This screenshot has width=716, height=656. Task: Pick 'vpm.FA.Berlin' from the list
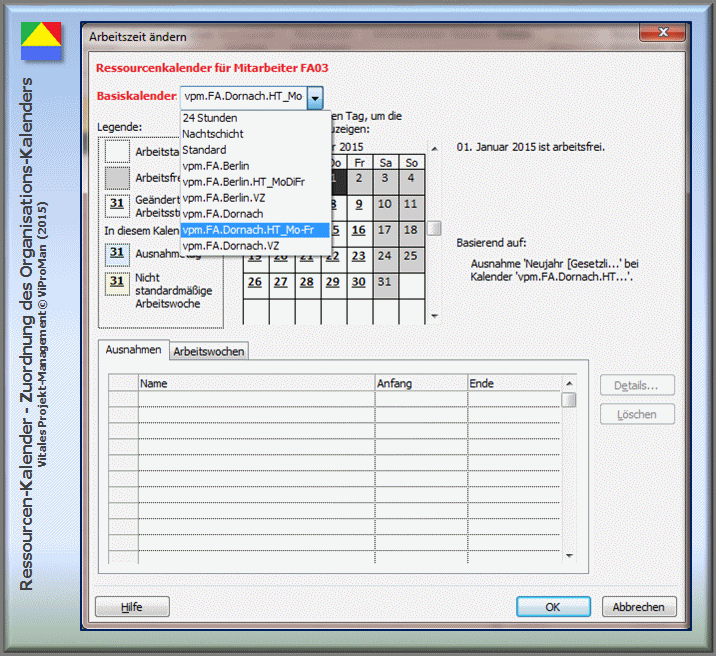tap(216, 166)
